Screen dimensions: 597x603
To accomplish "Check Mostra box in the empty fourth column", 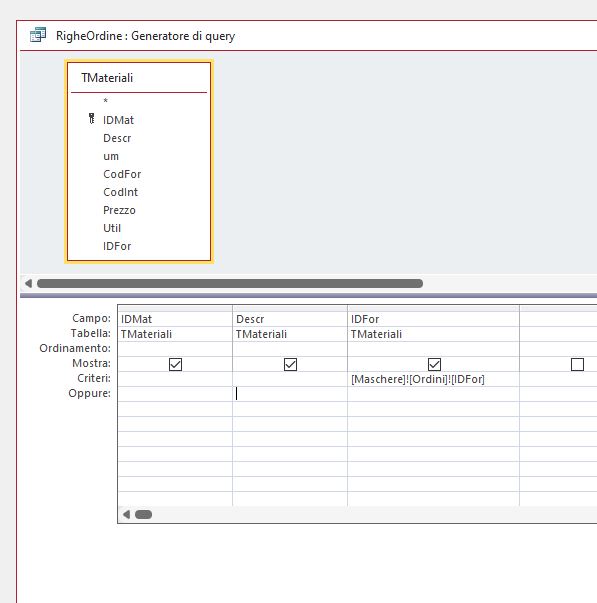I will tap(577, 364).
